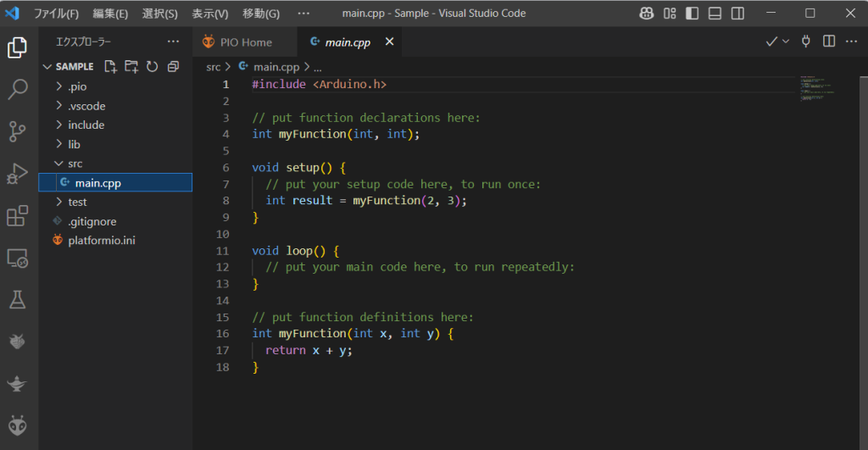This screenshot has height=450, width=868.
Task: Click the New File icon in explorer
Action: (x=110, y=66)
